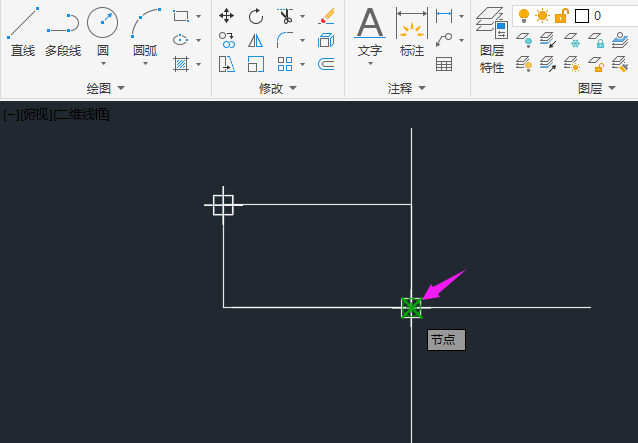Open Trim tool dropdown arrow
This screenshot has height=443, width=638.
coord(302,17)
